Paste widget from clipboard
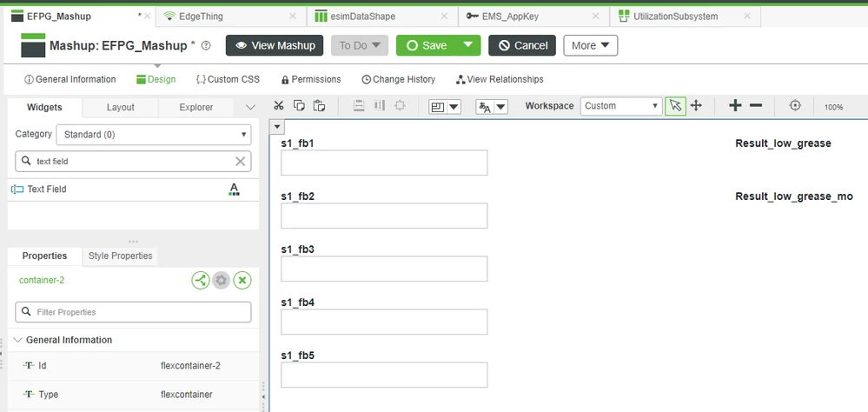This screenshot has width=868, height=412. (319, 105)
